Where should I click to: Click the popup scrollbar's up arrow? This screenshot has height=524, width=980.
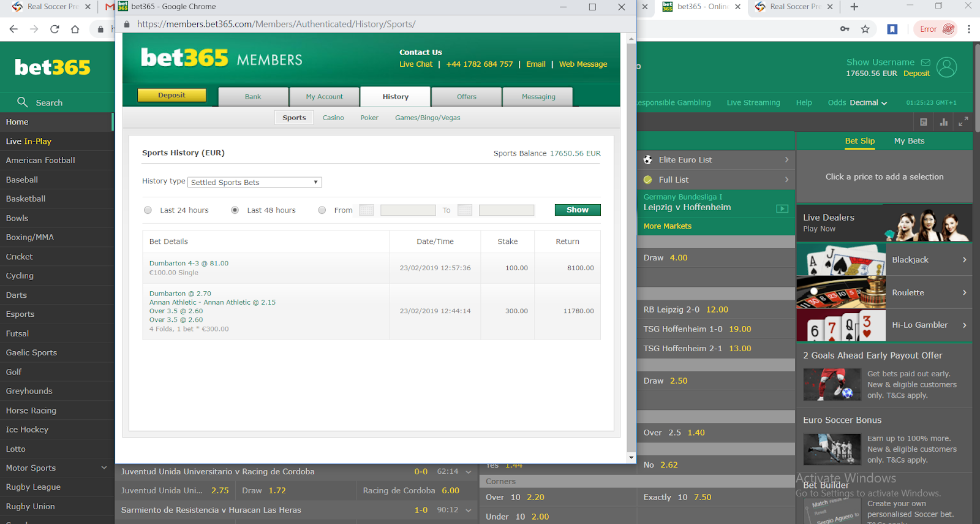coord(631,39)
